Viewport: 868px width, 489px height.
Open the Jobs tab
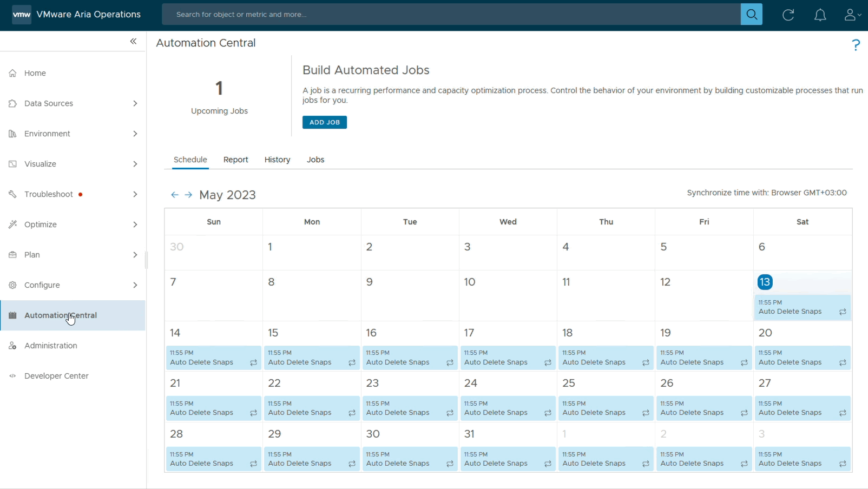click(315, 160)
